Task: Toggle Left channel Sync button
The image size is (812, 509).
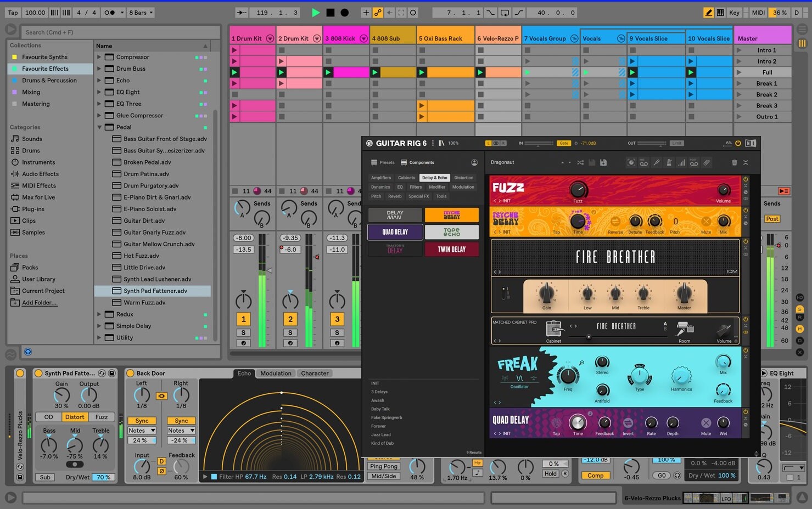Action: point(142,421)
